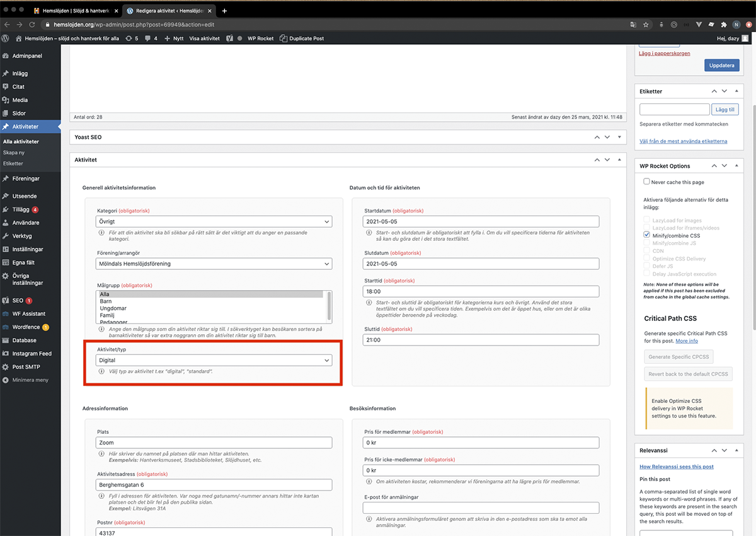Image resolution: width=756 pixels, height=536 pixels.
Task: Click the Målgrupp list scrollbar
Action: pyautogui.click(x=329, y=306)
